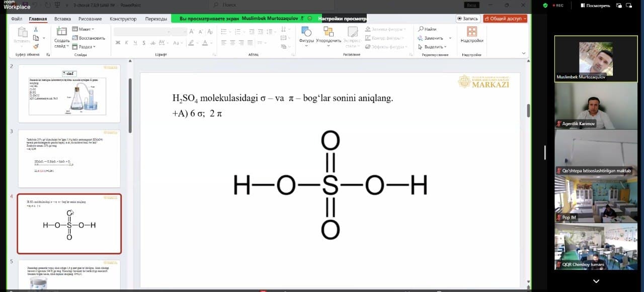The height and width of the screenshot is (292, 644).
Task: Toggle bold (Ж) formatting
Action: pyautogui.click(x=118, y=43)
